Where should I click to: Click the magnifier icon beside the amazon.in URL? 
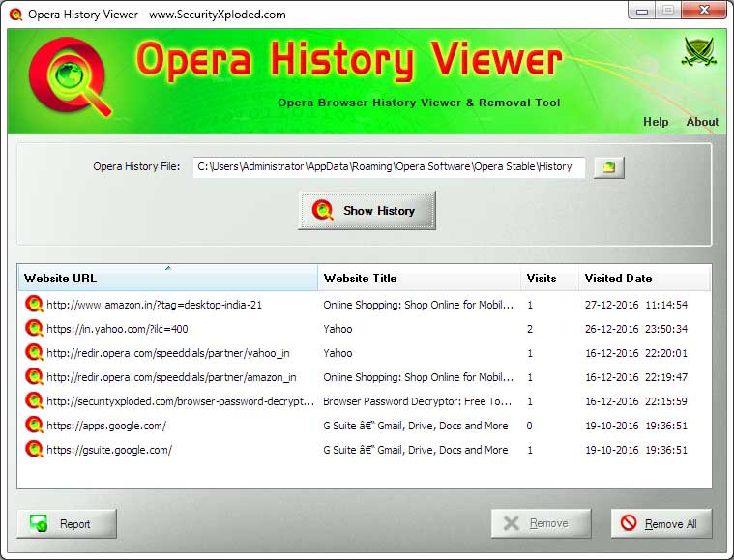(34, 305)
